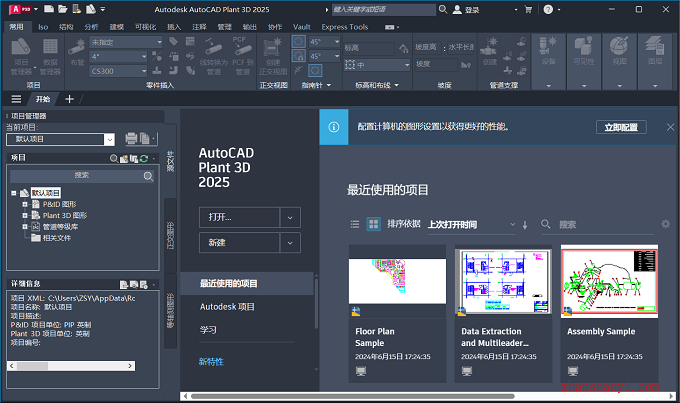The width and height of the screenshot is (680, 403).
Task: Expand the P&ID 图形 tree node
Action: point(25,204)
